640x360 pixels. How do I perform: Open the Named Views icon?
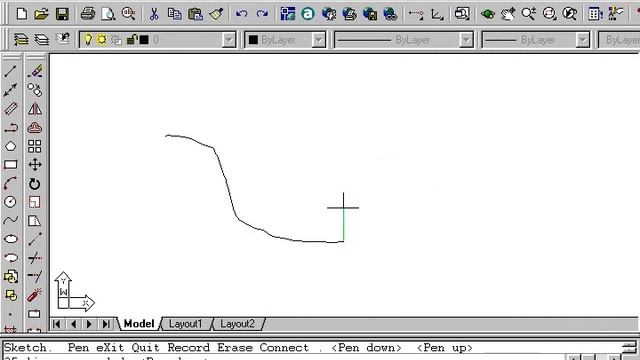pos(462,14)
